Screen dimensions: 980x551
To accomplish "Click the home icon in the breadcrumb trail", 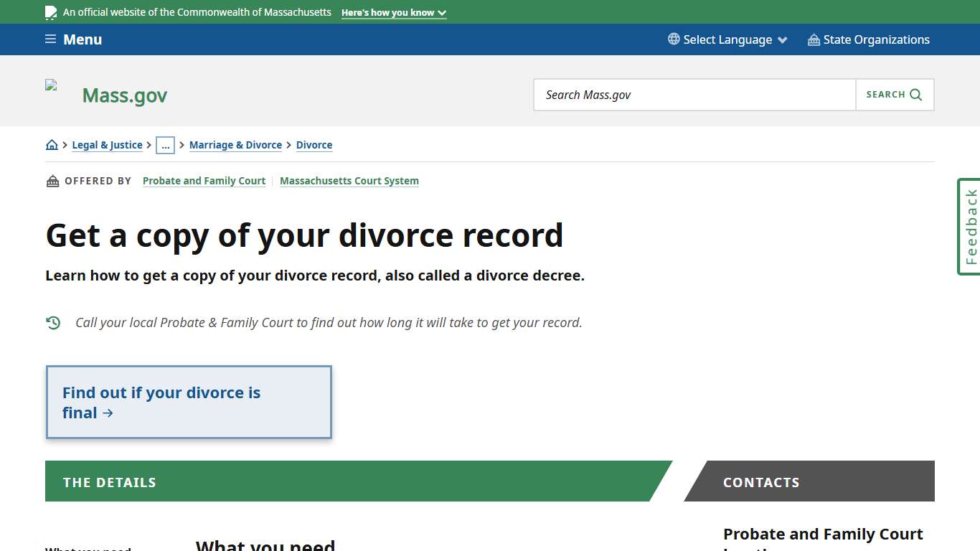I will [x=52, y=144].
